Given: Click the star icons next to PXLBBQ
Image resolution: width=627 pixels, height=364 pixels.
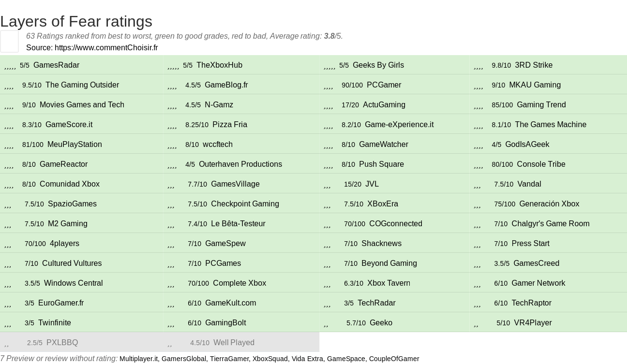Looking at the screenshot, I should [x=7, y=343].
